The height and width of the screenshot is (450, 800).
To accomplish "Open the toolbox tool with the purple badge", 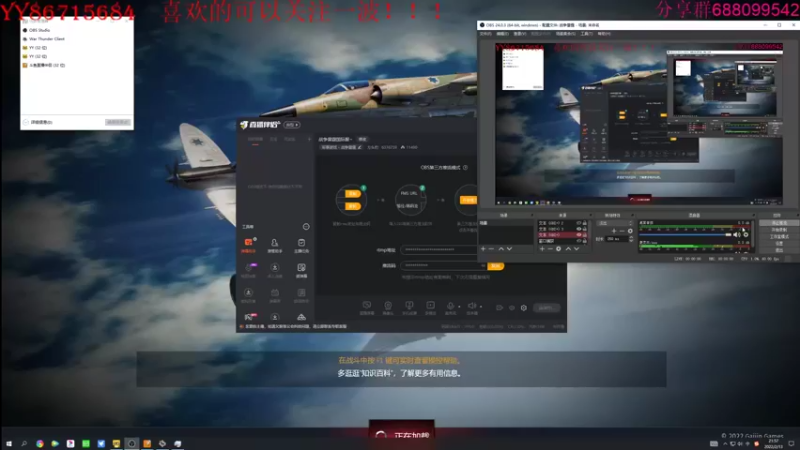I will [248, 270].
